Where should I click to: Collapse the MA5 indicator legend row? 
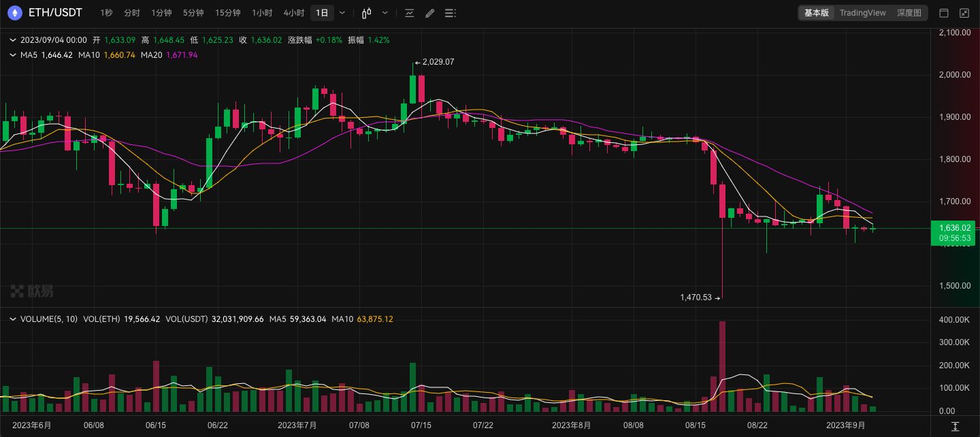click(12, 54)
